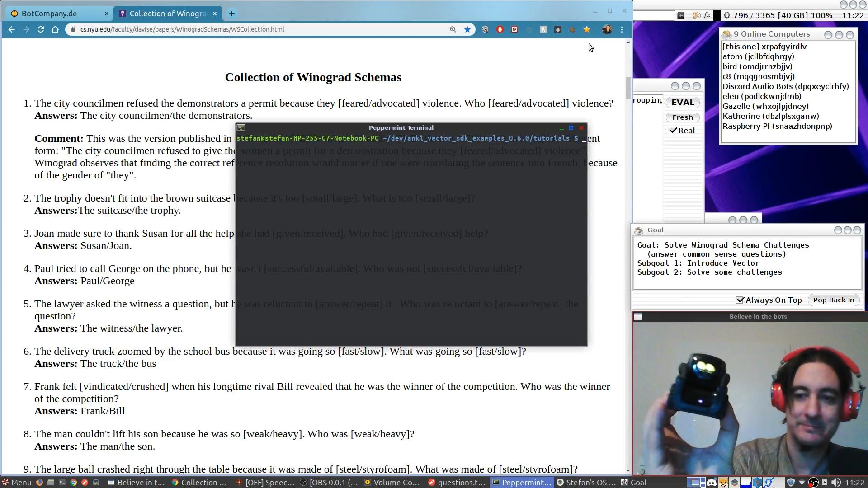Click the Fresh button
This screenshot has width=868, height=488.
click(x=682, y=117)
